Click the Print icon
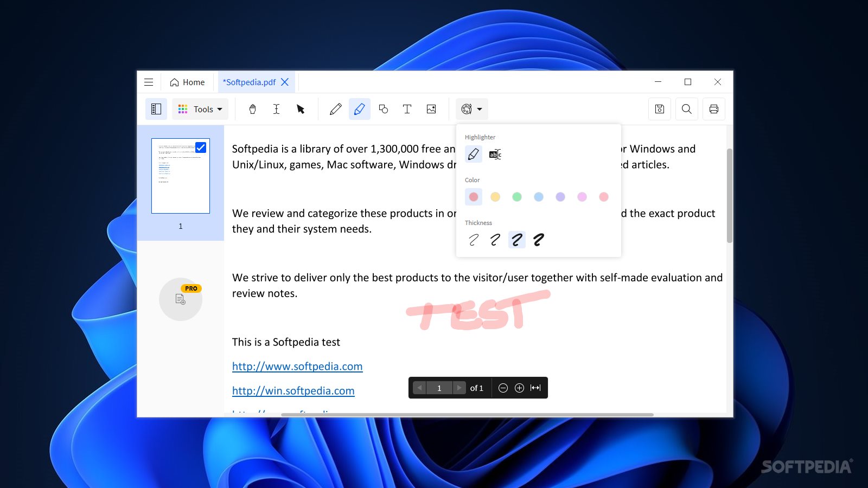This screenshot has height=488, width=868. (x=714, y=109)
